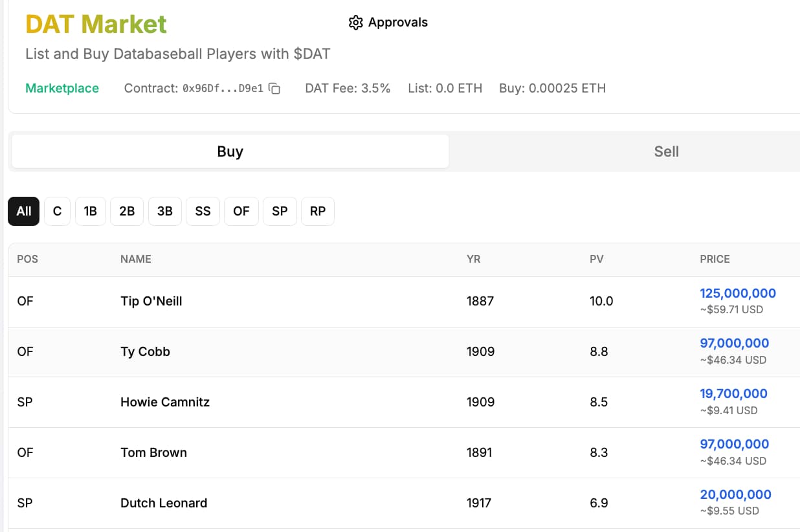Image resolution: width=800 pixels, height=532 pixels.
Task: Filter players by All positions
Action: [24, 212]
